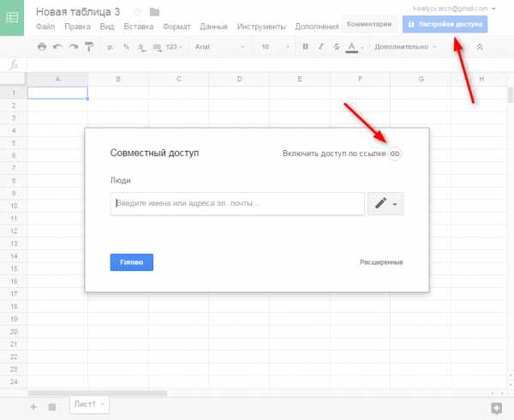Select row 20 header
The width and height of the screenshot is (514, 420).
tap(14, 332)
